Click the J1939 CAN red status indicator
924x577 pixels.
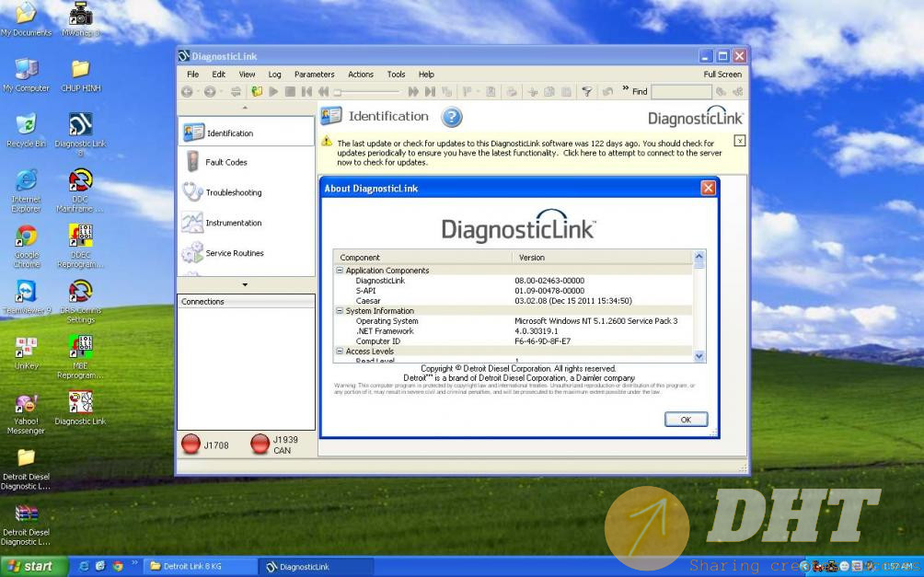[260, 444]
